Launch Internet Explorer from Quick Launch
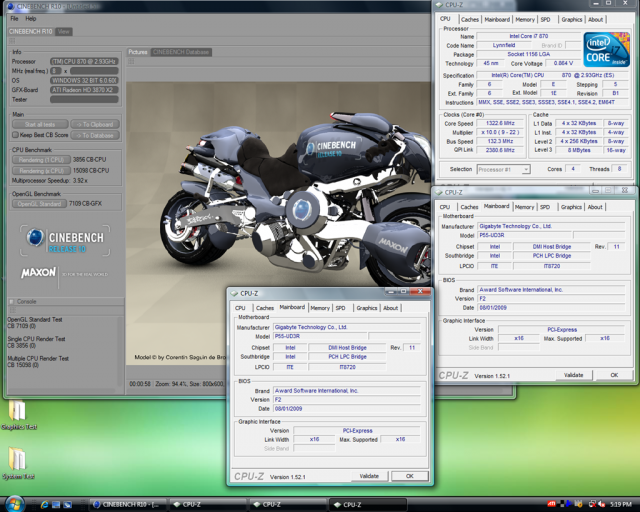Screen dimensions: 640x512 click(45, 505)
